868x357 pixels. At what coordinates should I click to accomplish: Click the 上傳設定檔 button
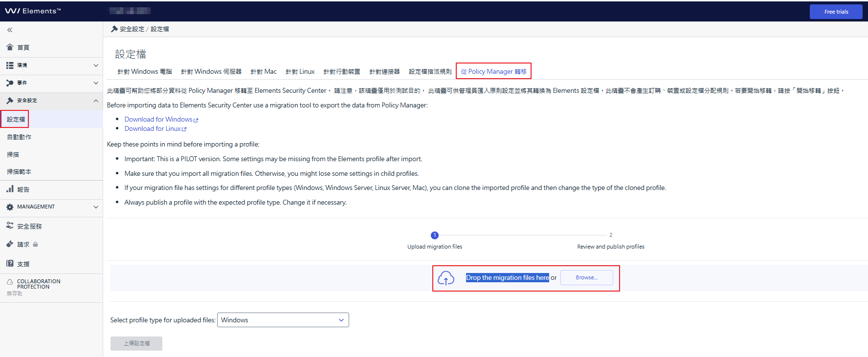coord(136,343)
